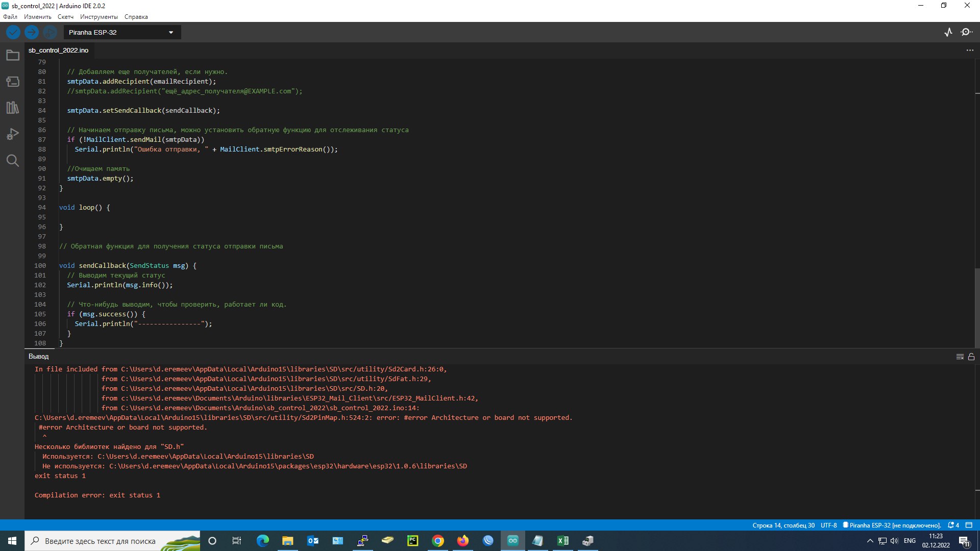
Task: Click the notifications bell count in status bar
Action: tap(953, 525)
